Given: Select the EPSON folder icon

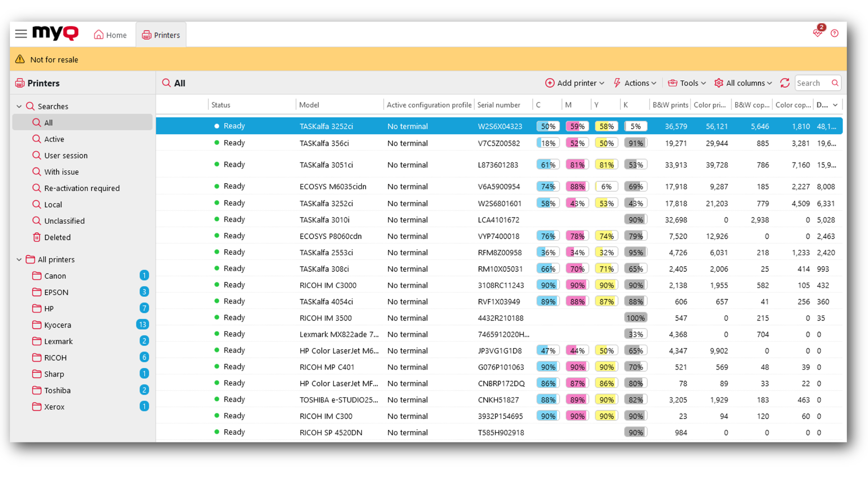Looking at the screenshot, I should [x=37, y=292].
